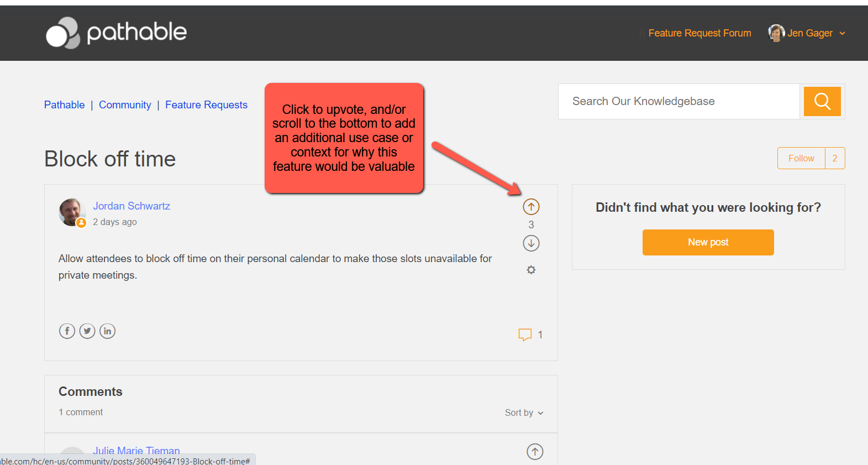Open Jordan Schwartz's profile link
Image resolution: width=868 pixels, height=465 pixels.
[131, 206]
